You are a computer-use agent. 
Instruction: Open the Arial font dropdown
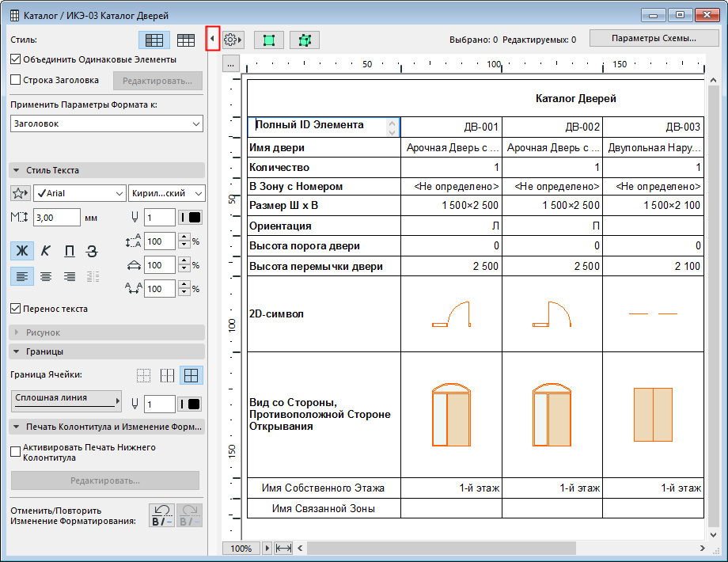[x=79, y=193]
